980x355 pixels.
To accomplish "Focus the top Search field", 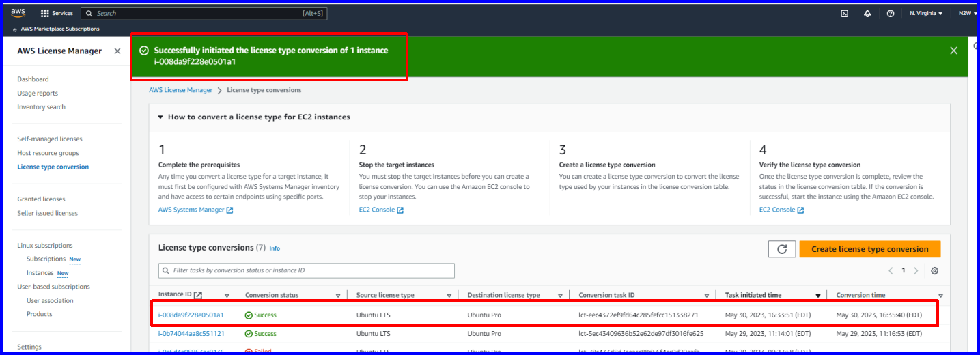I will click(204, 13).
